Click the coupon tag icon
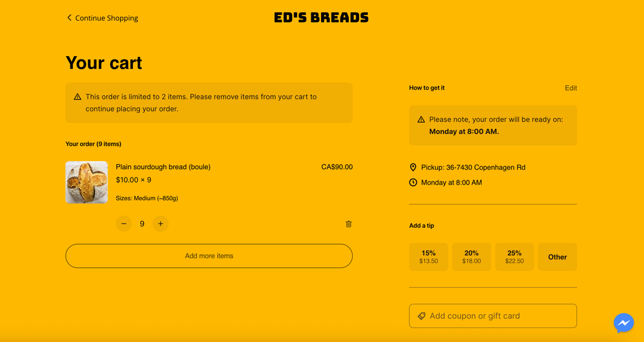The width and height of the screenshot is (644, 342). click(422, 316)
